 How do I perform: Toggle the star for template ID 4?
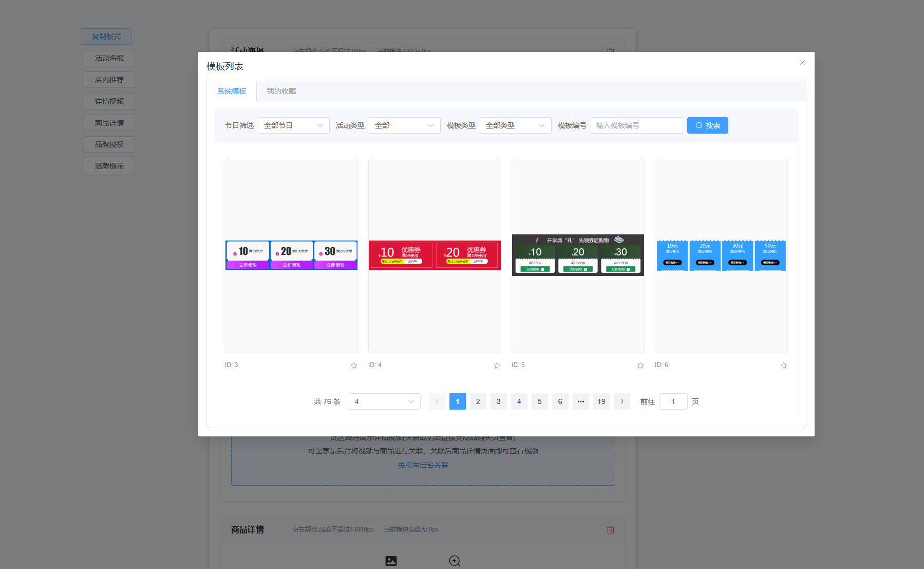coord(497,365)
